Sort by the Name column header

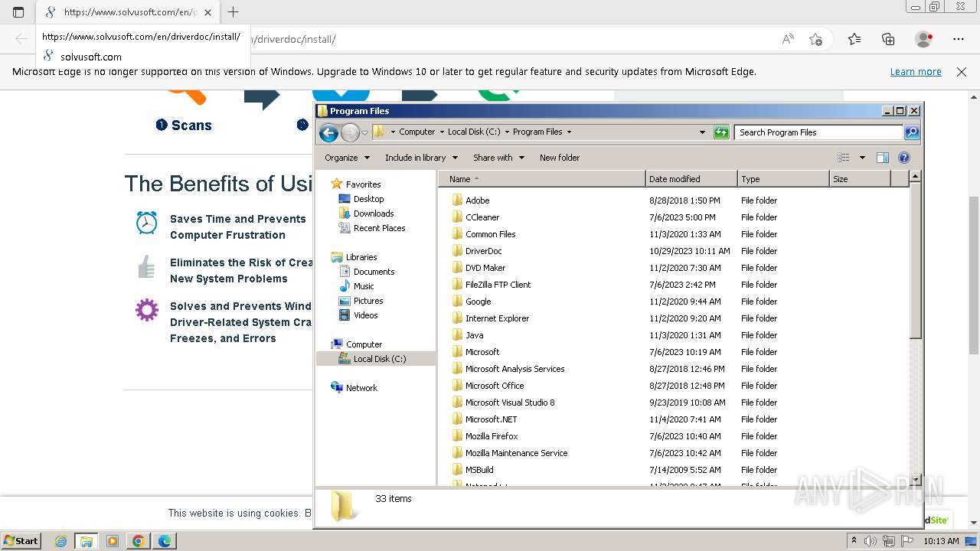(x=542, y=179)
